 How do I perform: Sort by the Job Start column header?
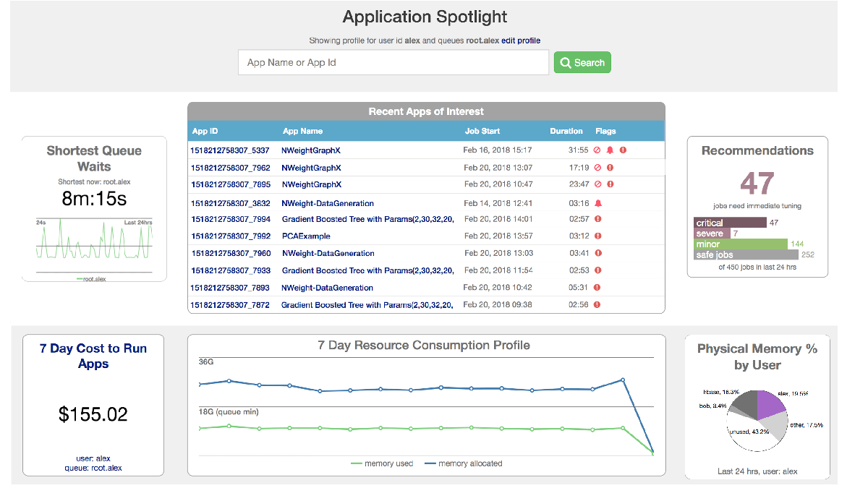coord(482,131)
